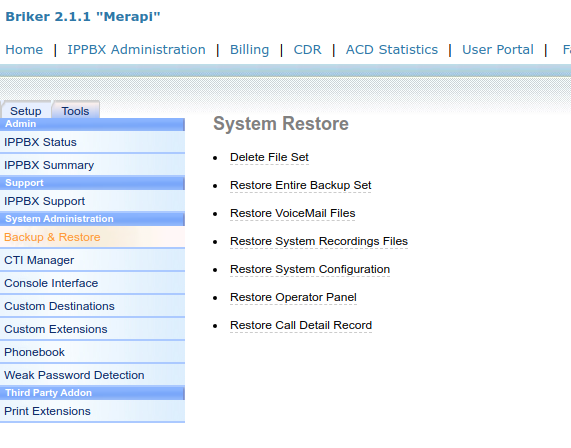
Task: Choose Restore Call Detail Record
Action: click(301, 325)
